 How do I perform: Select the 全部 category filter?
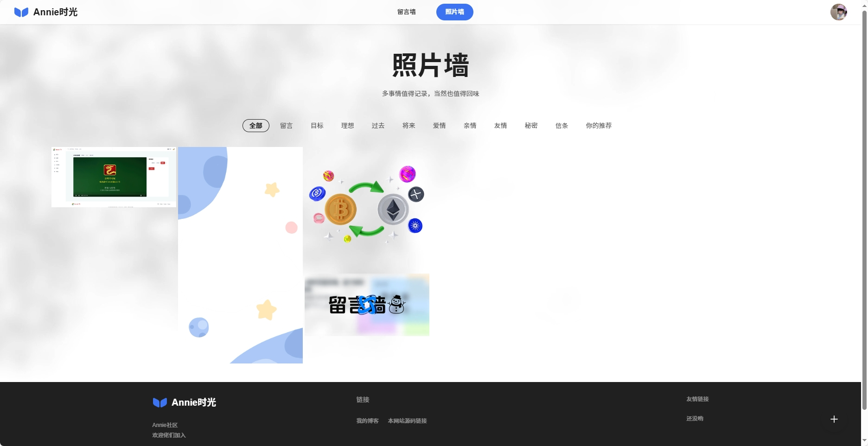click(255, 126)
